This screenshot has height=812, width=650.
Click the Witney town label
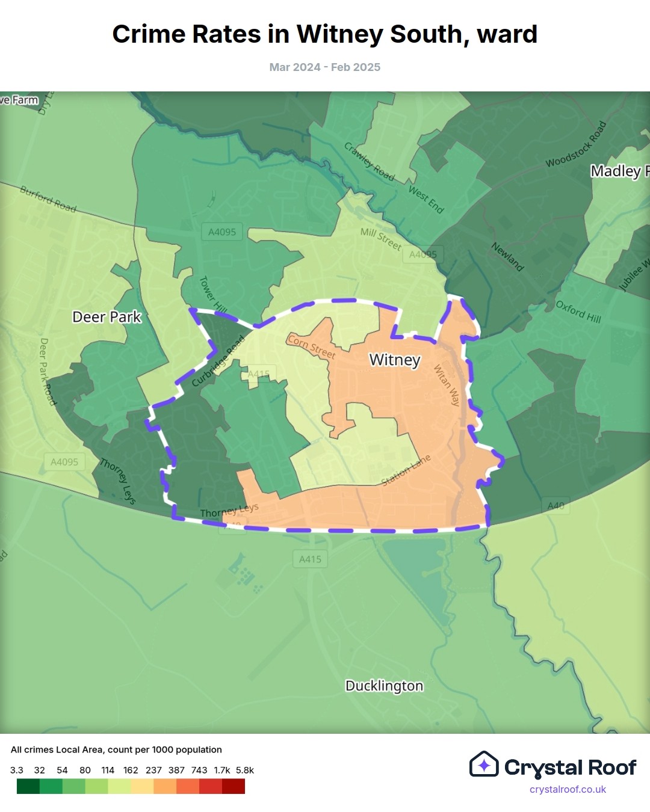tap(395, 360)
